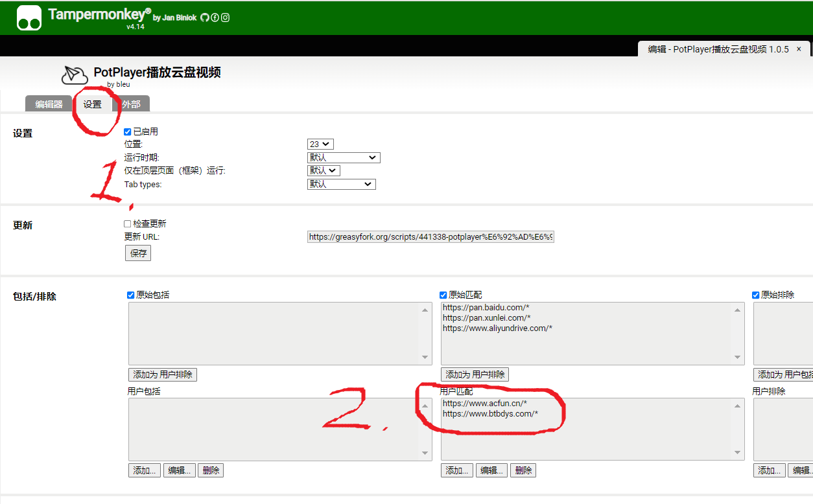This screenshot has height=504, width=813.
Task: Click scroll-down arrow of 用户包括 list
Action: click(x=425, y=453)
